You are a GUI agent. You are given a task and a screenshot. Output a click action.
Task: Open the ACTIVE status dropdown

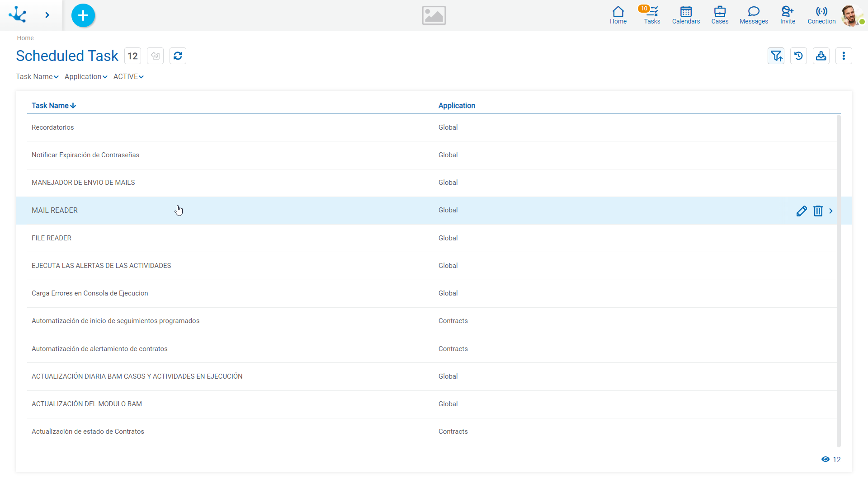pos(128,77)
